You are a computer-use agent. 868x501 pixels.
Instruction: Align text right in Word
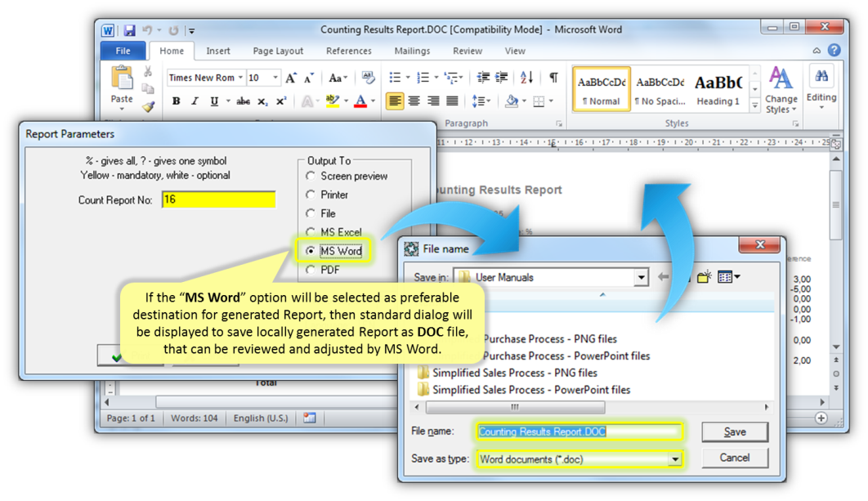433,101
